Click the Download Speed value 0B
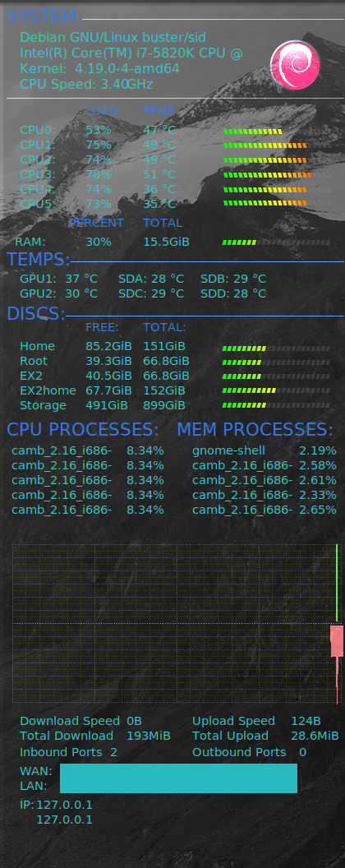The width and height of the screenshot is (345, 868). click(135, 722)
